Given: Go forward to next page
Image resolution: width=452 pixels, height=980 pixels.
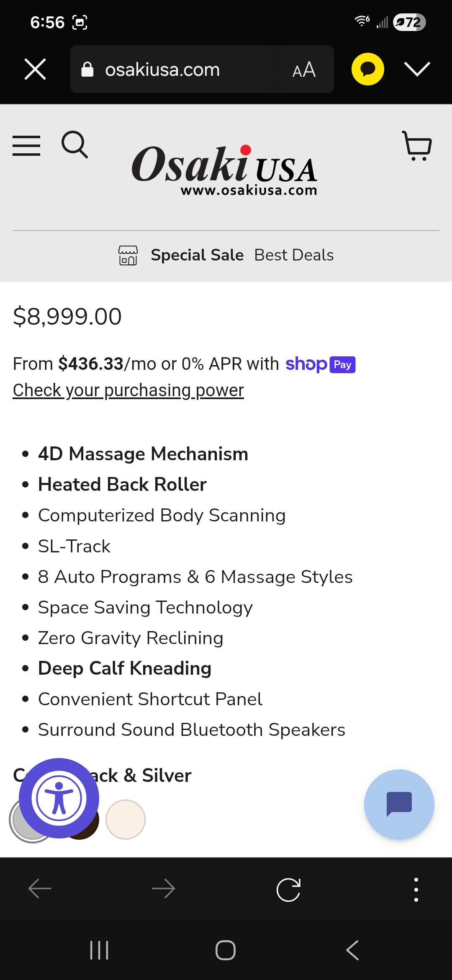Looking at the screenshot, I should (164, 889).
